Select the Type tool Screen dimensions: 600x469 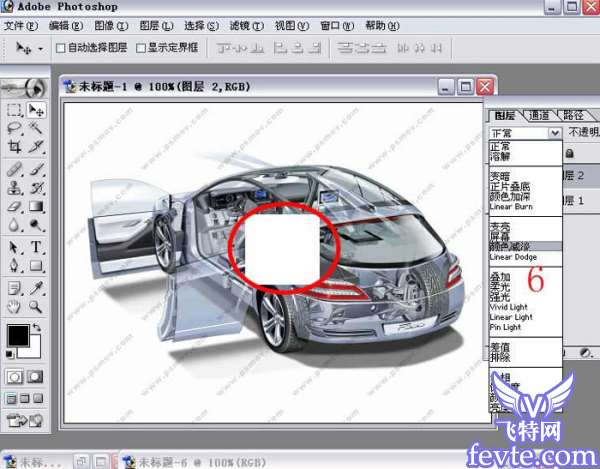pos(36,247)
